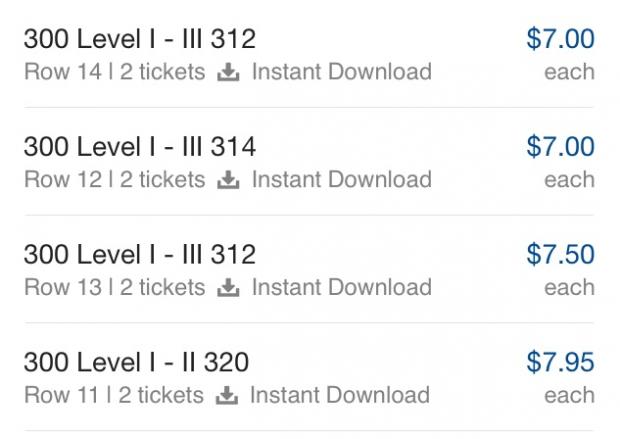
Task: Select the $7.95 price listing
Action: [560, 362]
